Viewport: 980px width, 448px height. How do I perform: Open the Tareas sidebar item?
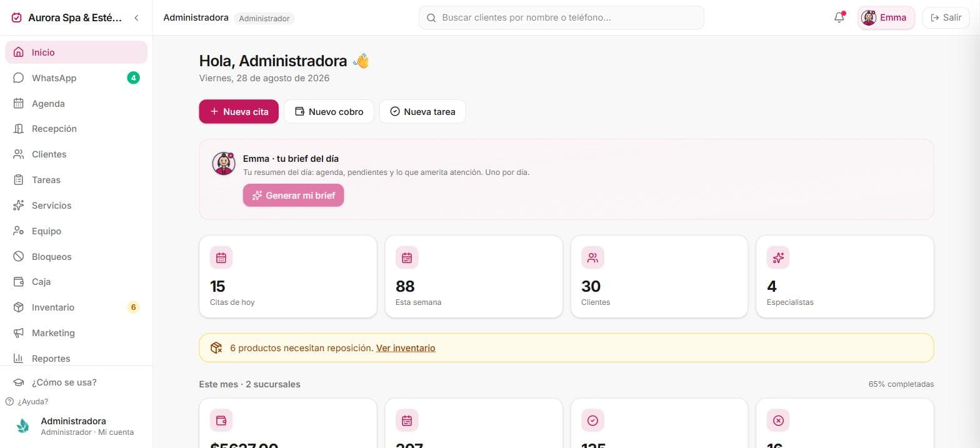(76, 180)
